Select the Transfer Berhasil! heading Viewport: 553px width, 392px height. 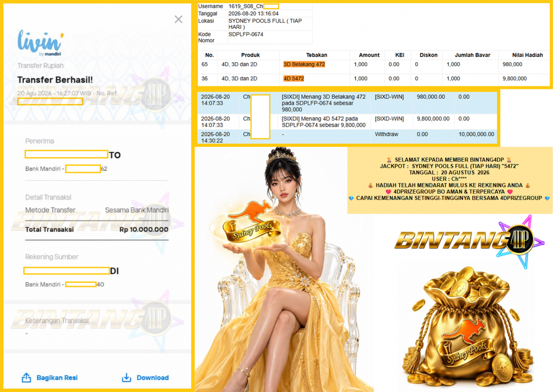(55, 80)
